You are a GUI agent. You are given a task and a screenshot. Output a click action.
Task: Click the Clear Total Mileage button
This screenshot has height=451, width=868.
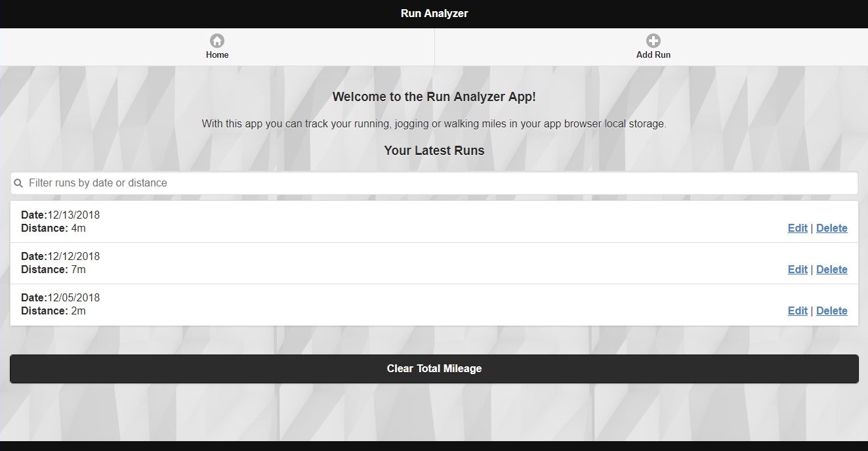434,369
